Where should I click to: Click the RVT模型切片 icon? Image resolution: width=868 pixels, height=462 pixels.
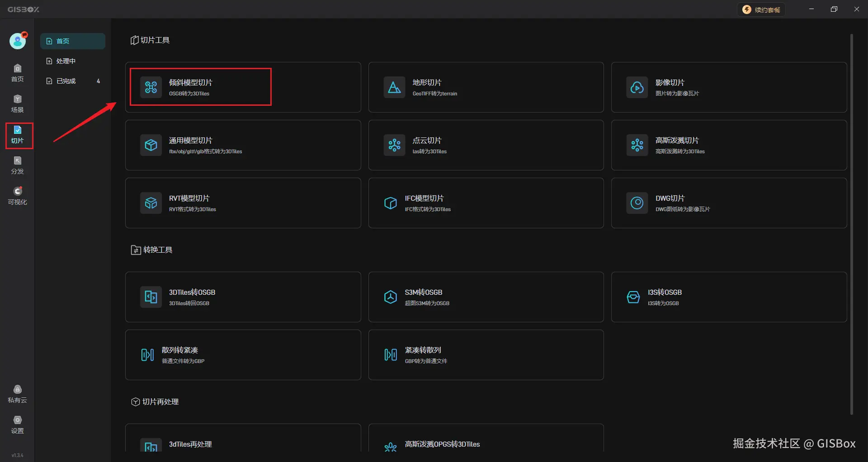click(x=151, y=203)
